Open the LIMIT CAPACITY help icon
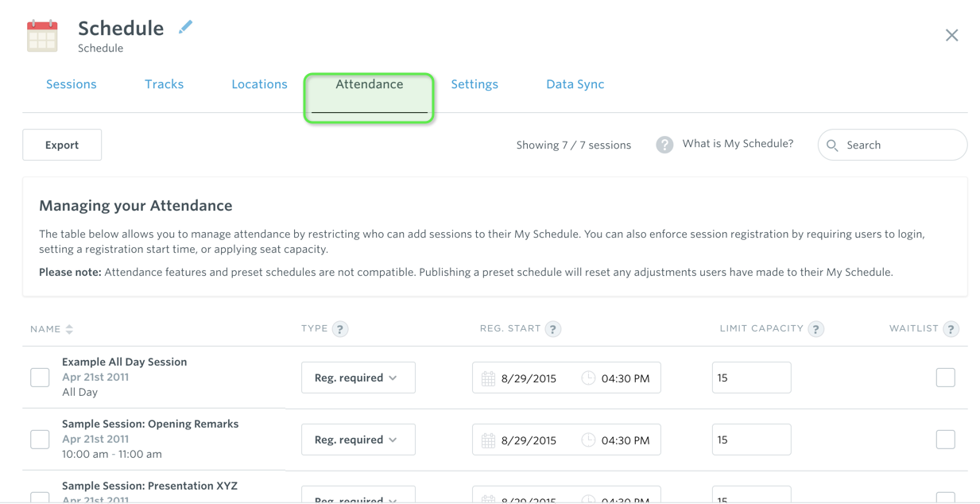The width and height of the screenshot is (980, 504). [815, 329]
